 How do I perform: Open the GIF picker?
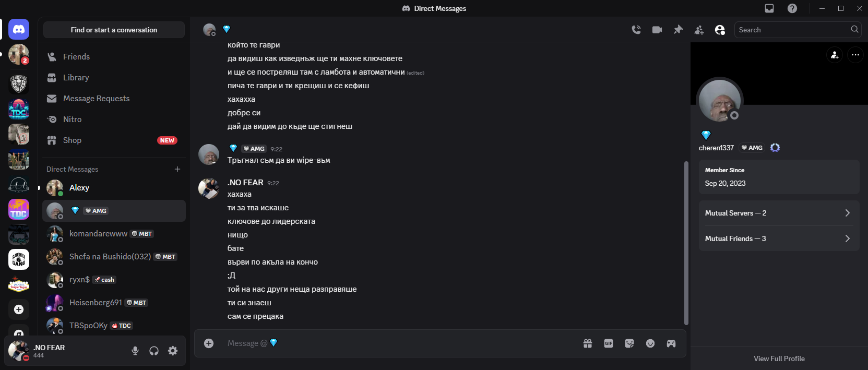[609, 343]
